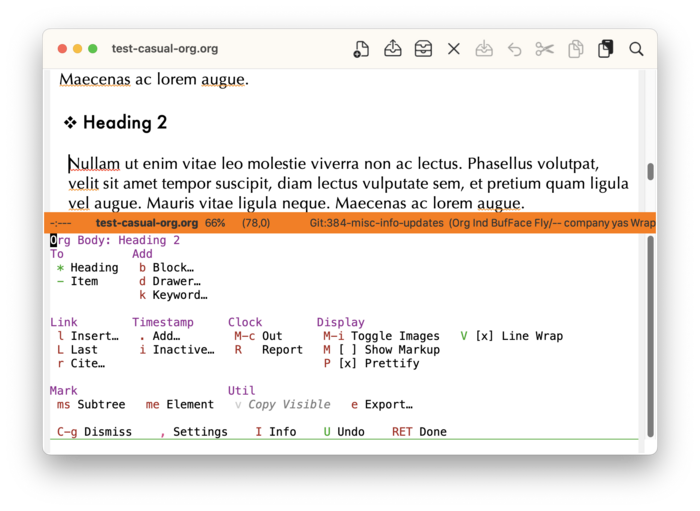Select Mark Subtree command

[x=91, y=405]
